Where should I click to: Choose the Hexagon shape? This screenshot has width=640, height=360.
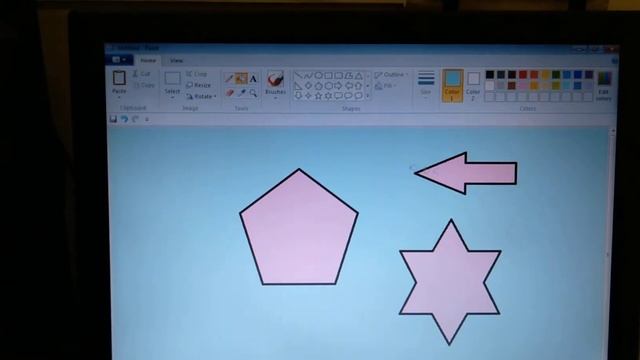pyautogui.click(x=328, y=86)
